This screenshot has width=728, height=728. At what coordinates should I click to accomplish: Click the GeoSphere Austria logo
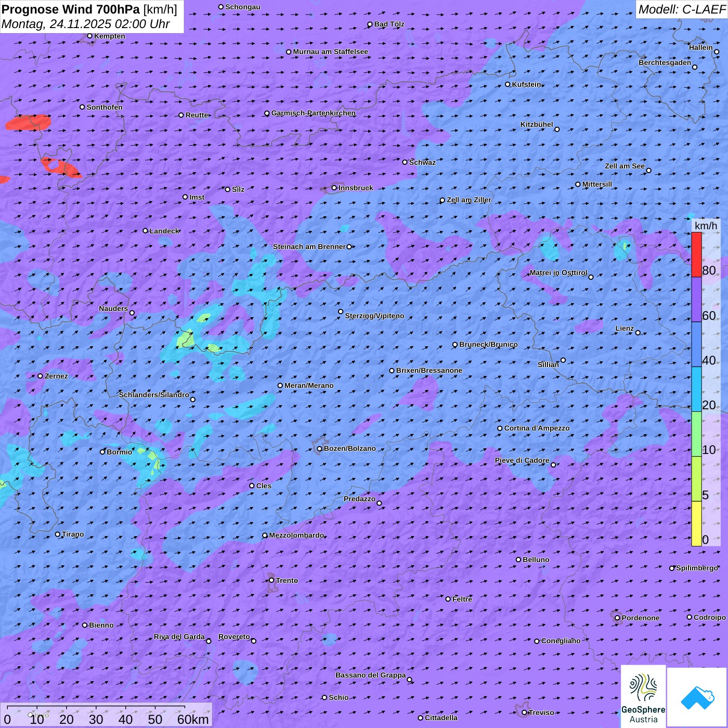(643, 697)
